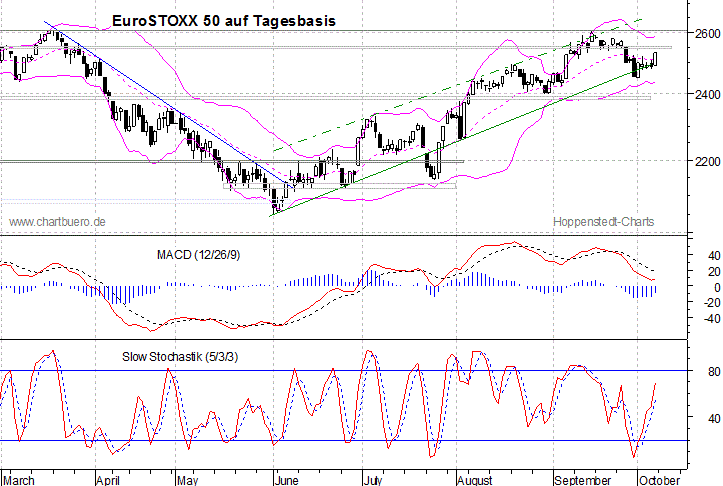Select the 'MACD (12/26/9)' indicator label
Screen dimensions: 723x486
point(198,255)
